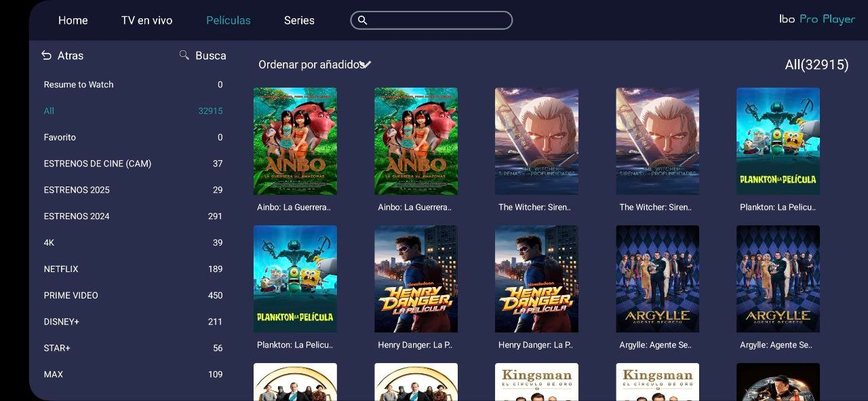Viewport: 868px width, 401px height.
Task: Switch to the Home tab
Action: click(73, 20)
